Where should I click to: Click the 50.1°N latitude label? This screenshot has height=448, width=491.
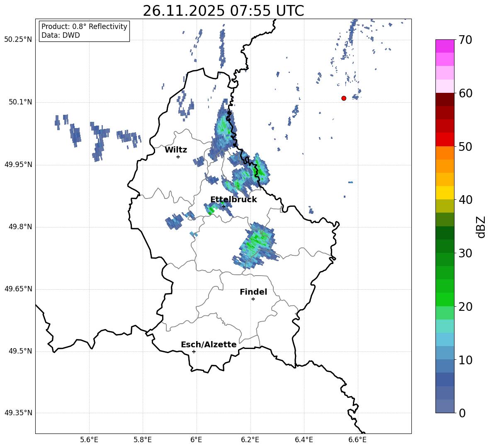pos(20,102)
